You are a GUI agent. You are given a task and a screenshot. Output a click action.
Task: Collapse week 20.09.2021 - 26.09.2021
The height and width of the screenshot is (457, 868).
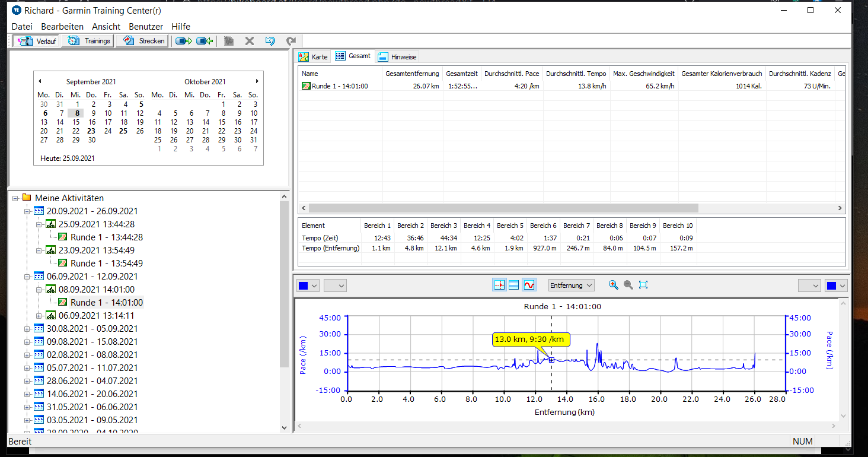coord(27,211)
